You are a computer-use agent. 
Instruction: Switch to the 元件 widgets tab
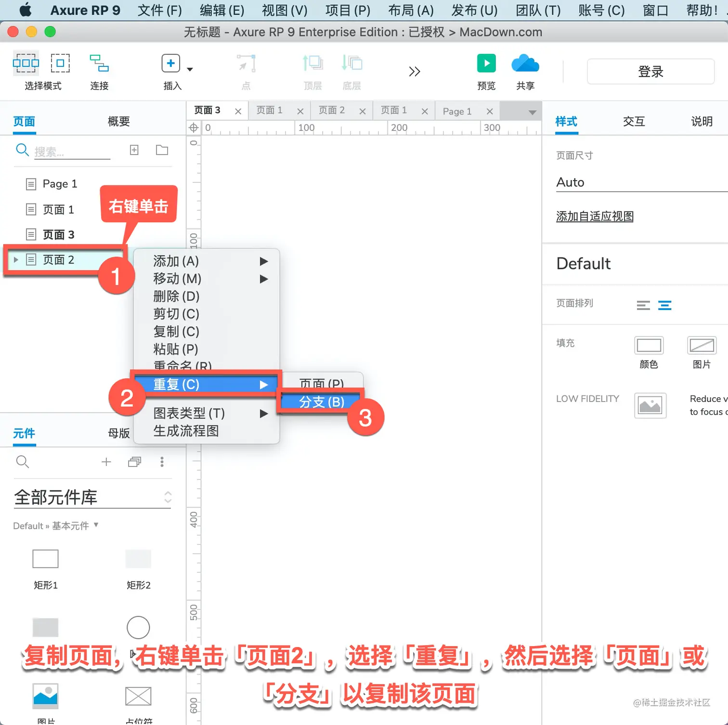click(x=24, y=433)
